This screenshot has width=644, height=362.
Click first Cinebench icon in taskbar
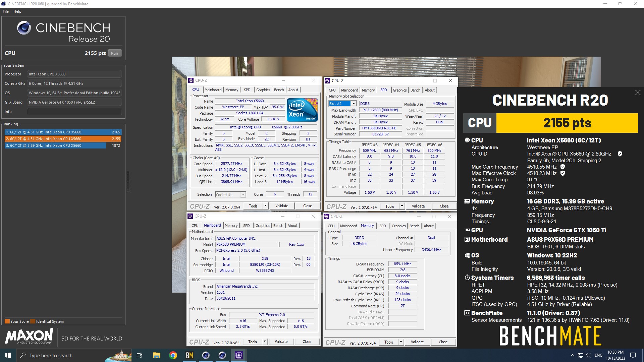pyautogui.click(x=206, y=355)
